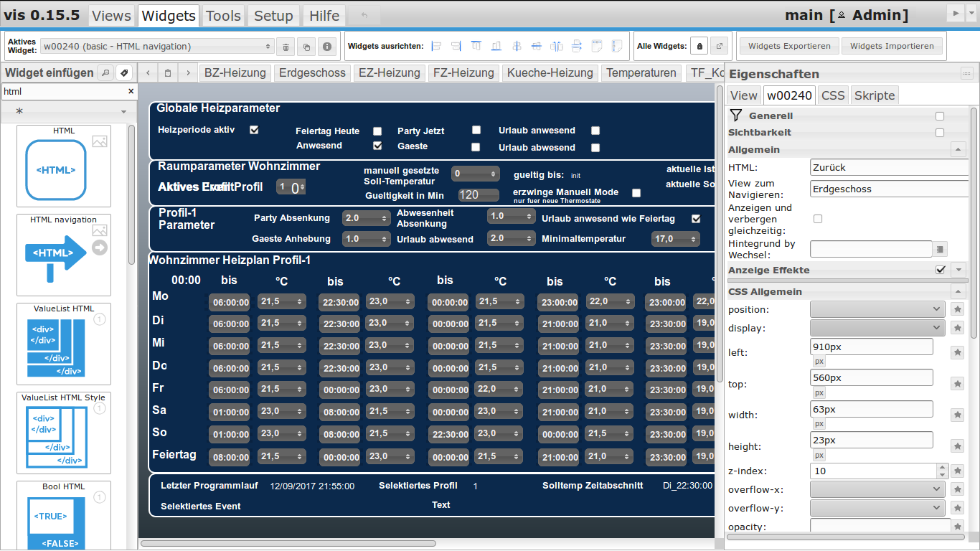This screenshot has width=980, height=551.
Task: Open the overflow-x dropdown
Action: (x=878, y=489)
